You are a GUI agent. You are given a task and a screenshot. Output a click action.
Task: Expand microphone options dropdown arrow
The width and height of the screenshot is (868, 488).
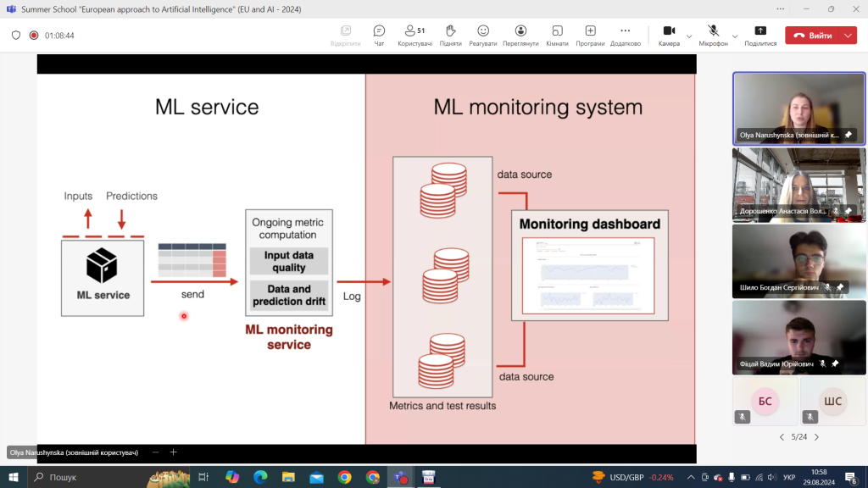click(x=735, y=36)
